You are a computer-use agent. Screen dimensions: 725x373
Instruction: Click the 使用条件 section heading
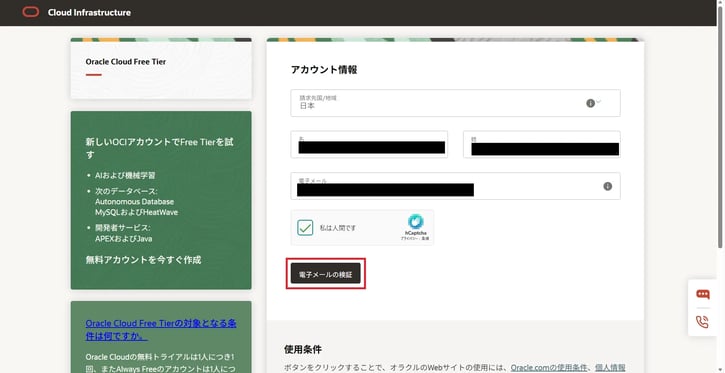(303, 349)
